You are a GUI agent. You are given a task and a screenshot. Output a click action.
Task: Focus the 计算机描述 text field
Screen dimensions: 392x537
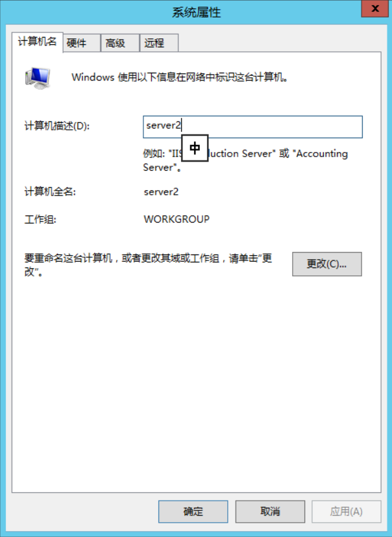pos(252,127)
